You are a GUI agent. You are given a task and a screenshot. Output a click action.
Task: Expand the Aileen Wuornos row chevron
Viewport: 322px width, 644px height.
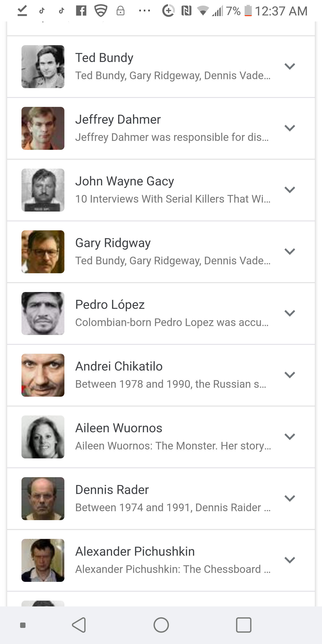290,436
